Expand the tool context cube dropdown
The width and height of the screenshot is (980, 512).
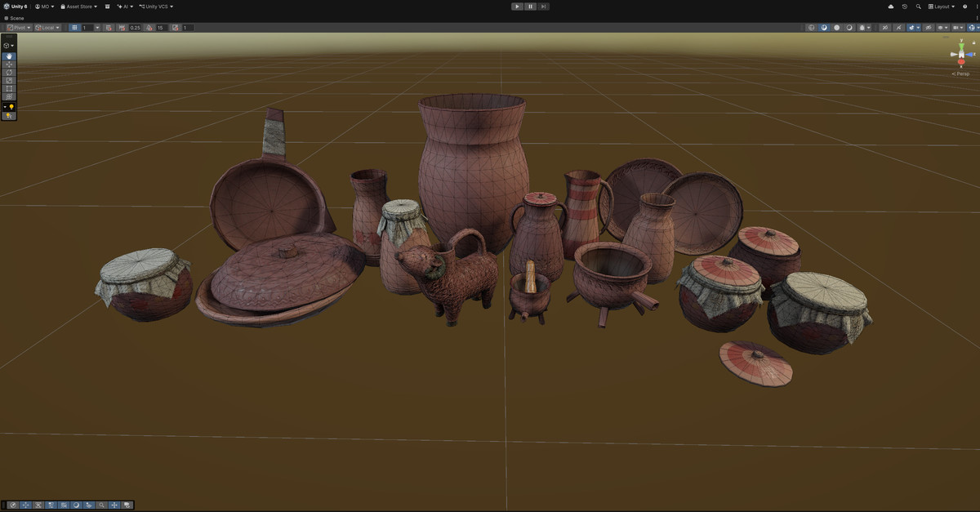(9, 46)
